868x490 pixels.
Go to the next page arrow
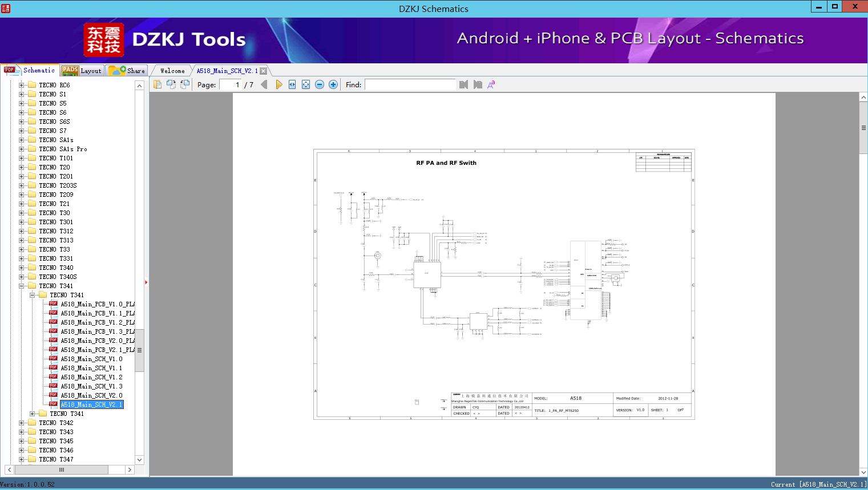tap(278, 84)
